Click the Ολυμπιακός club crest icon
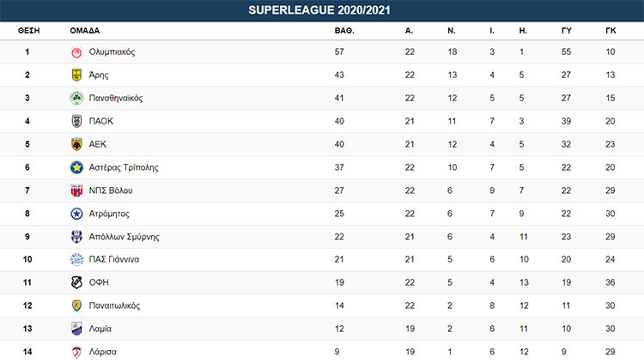644x362 pixels. coord(76,52)
